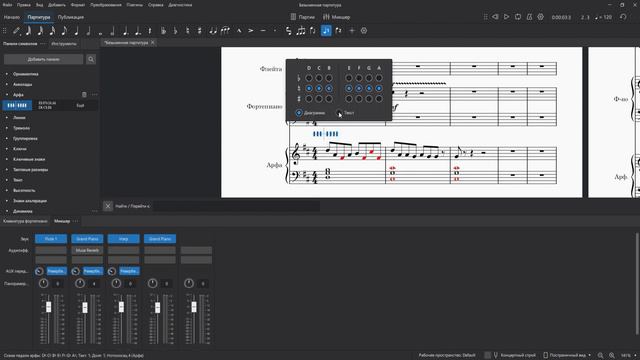Select the Диаграмма radio option
The image size is (640, 360).
(x=299, y=113)
